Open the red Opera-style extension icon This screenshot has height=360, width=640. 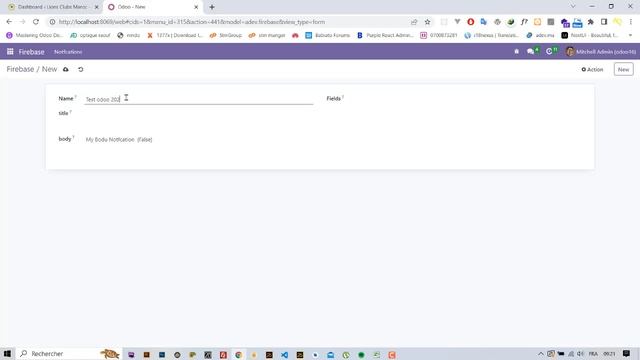click(x=471, y=22)
